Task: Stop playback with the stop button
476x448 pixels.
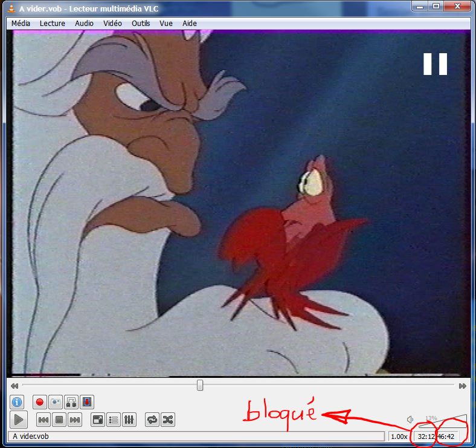Action: tap(59, 420)
